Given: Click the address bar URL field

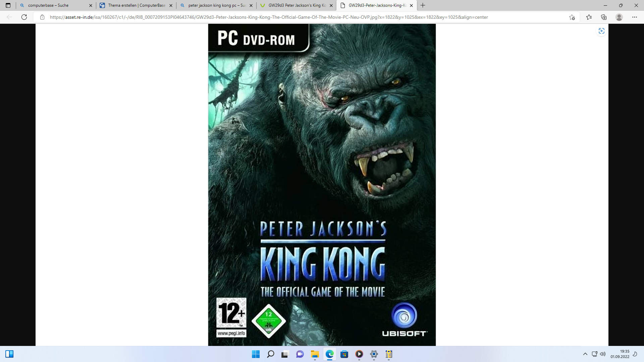Looking at the screenshot, I should point(268,17).
